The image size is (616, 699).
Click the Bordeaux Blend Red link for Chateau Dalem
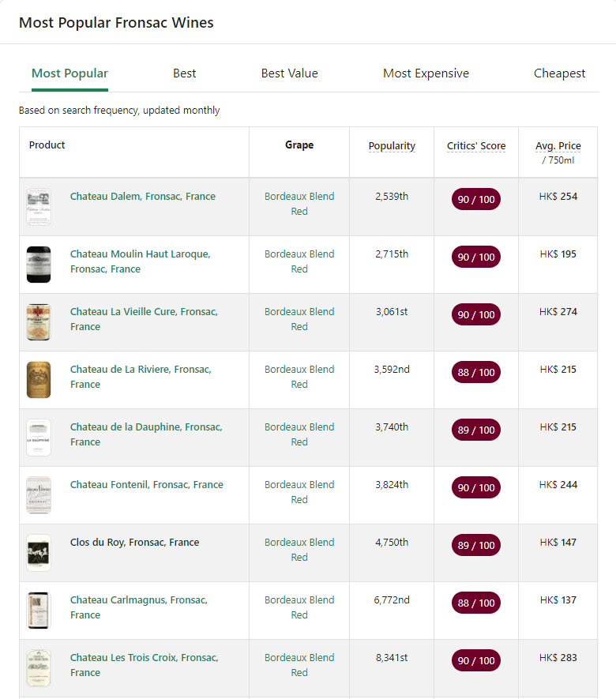click(x=299, y=204)
